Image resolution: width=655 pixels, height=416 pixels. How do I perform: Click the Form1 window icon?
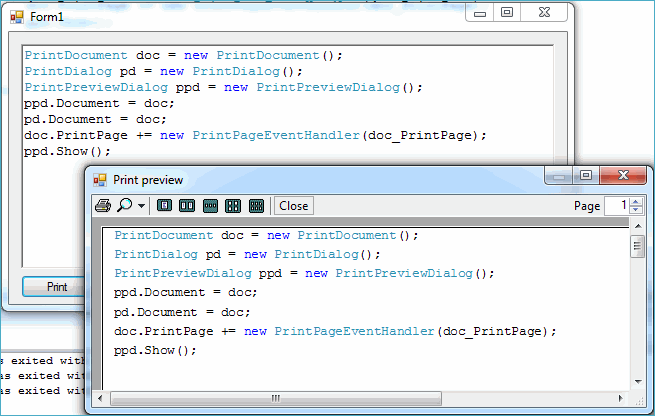coord(17,17)
